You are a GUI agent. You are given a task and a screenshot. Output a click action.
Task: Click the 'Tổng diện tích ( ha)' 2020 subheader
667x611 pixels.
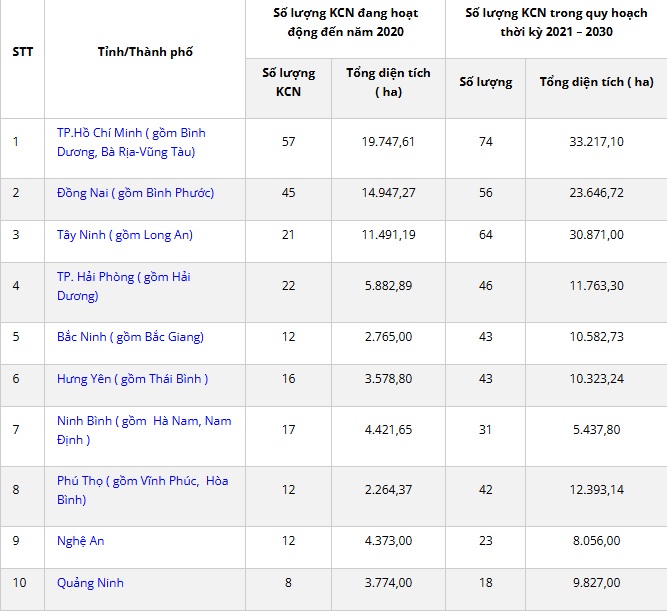point(388,82)
